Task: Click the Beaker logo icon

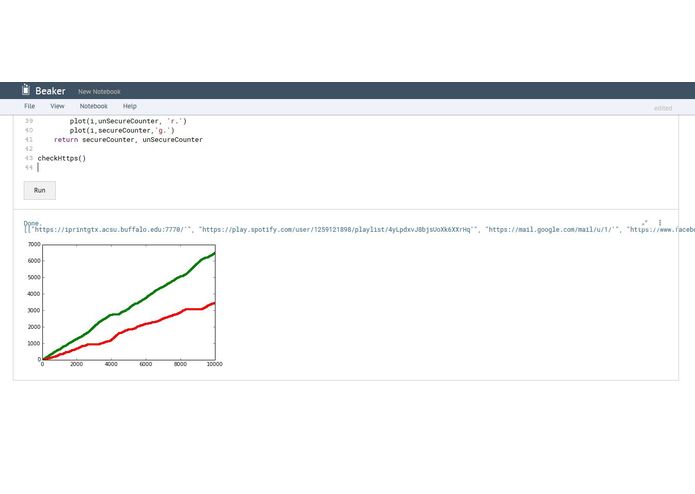Action: point(26,89)
